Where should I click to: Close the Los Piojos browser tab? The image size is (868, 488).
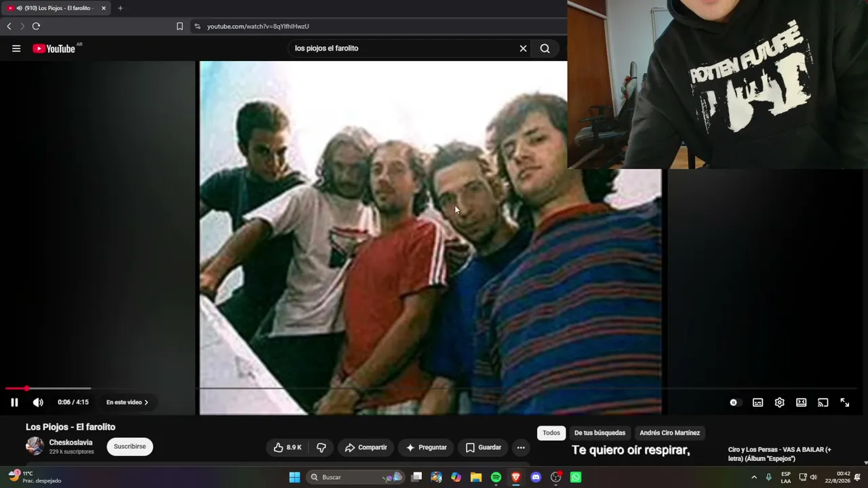click(x=104, y=8)
